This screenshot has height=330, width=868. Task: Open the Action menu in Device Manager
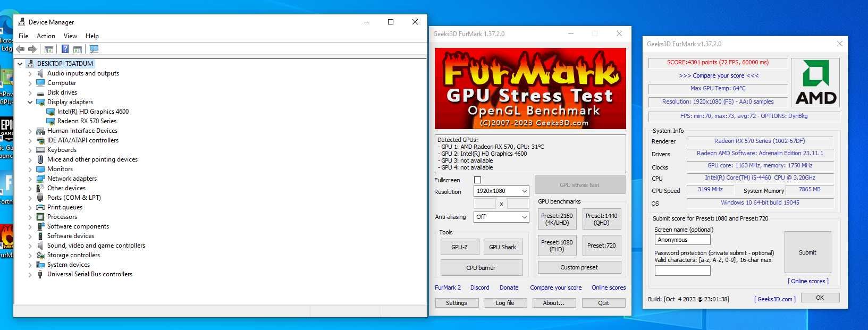point(46,36)
